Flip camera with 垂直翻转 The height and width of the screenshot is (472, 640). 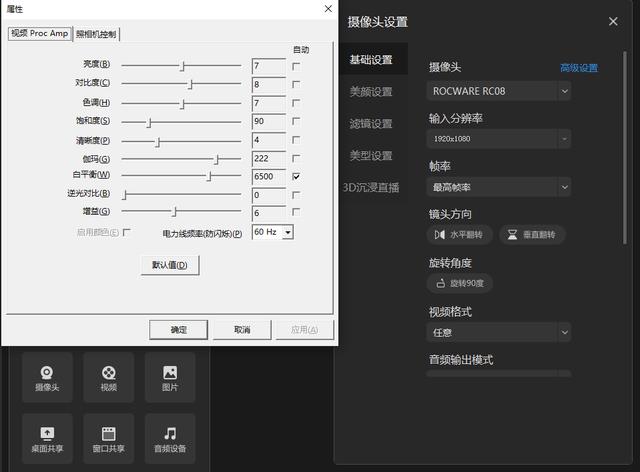tap(532, 235)
